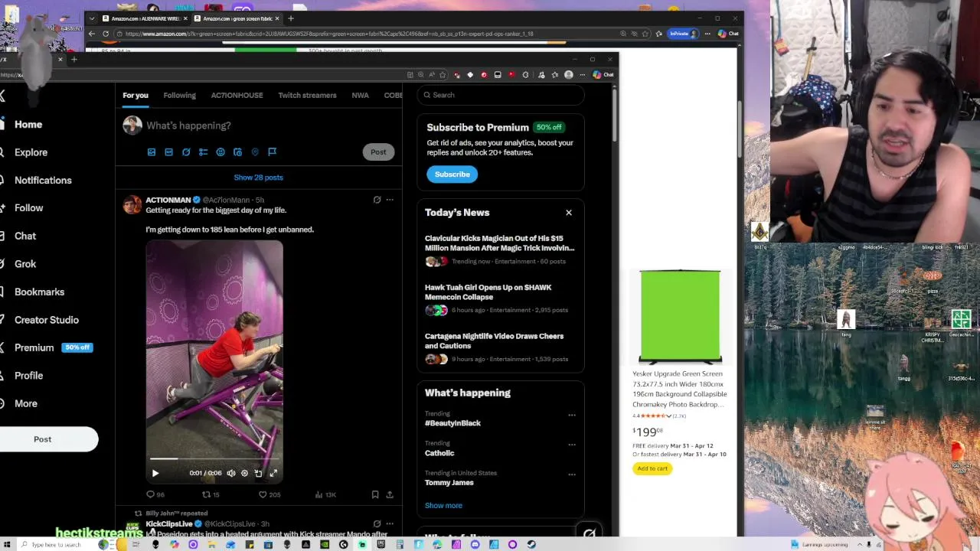
Task: Open the Copilot Chat in the X browser window
Action: coord(603,75)
